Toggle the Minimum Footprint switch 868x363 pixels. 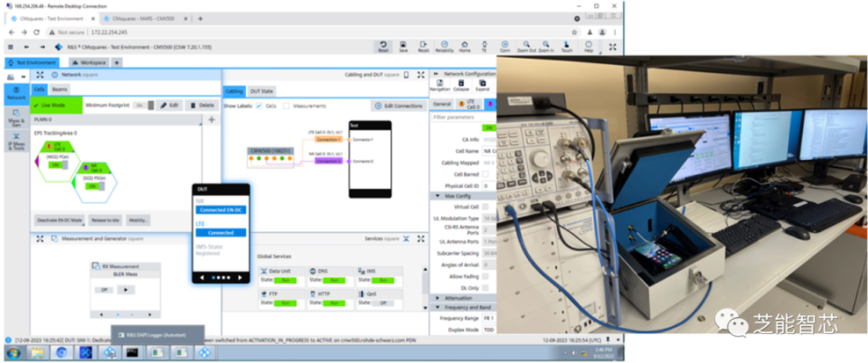click(144, 105)
